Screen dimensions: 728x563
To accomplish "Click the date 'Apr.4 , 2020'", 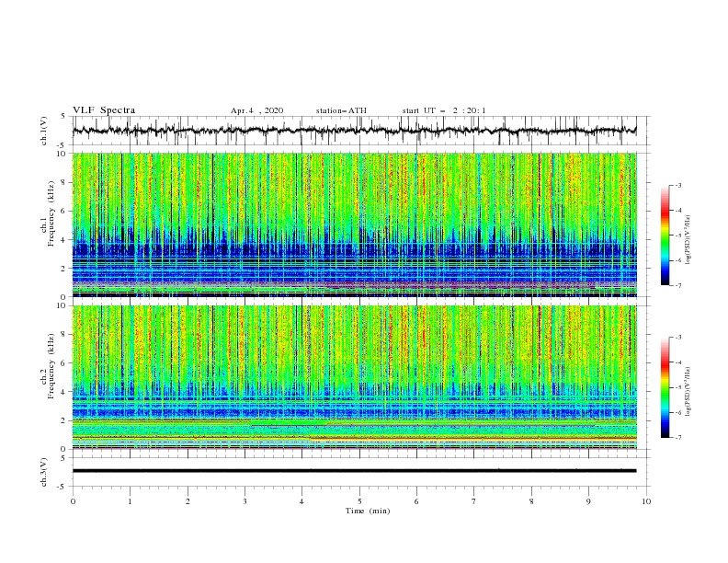I will [256, 110].
